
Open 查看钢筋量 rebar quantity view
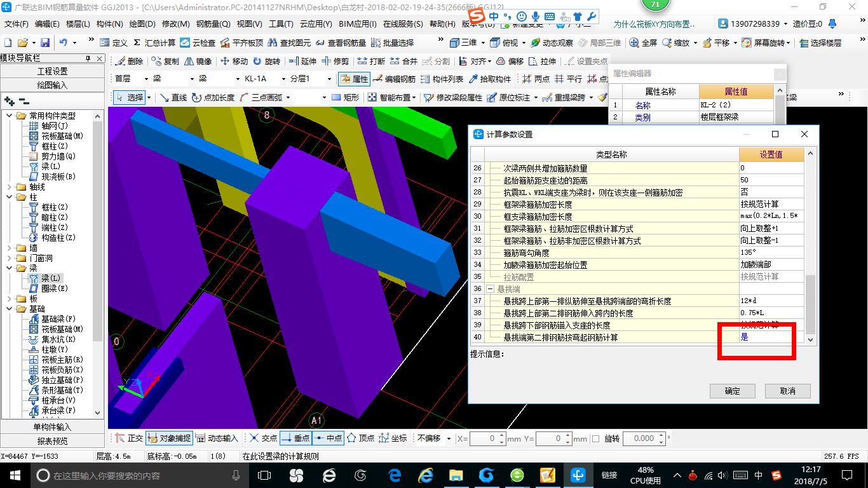[341, 43]
